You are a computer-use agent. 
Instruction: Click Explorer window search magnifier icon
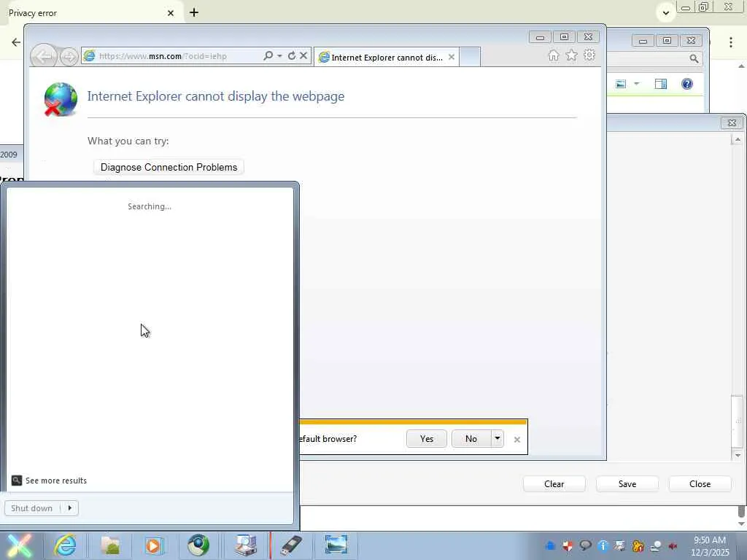click(x=694, y=58)
